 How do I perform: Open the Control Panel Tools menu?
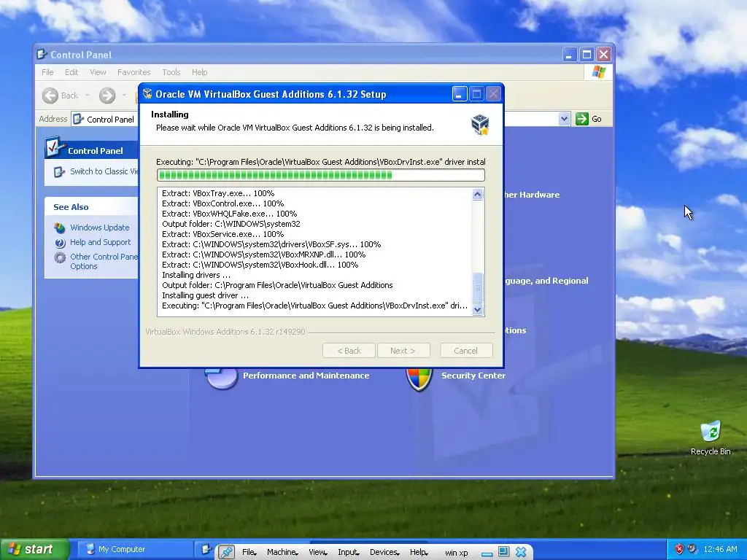pos(171,72)
